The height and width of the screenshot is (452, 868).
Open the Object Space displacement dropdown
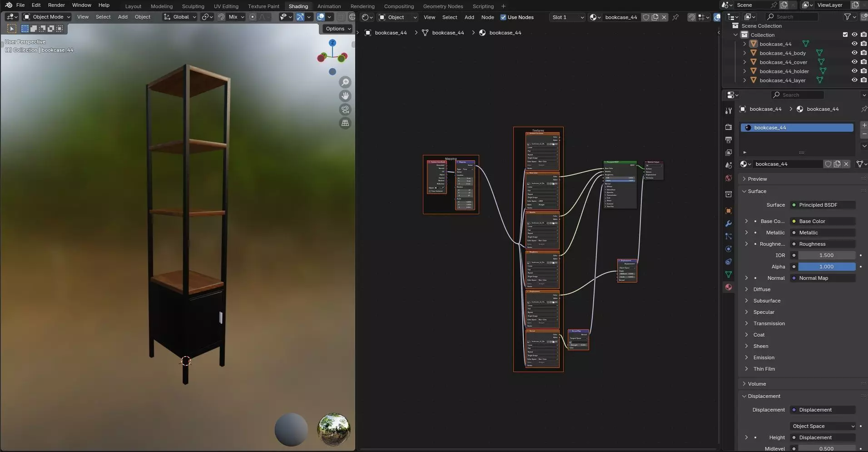[823, 426]
